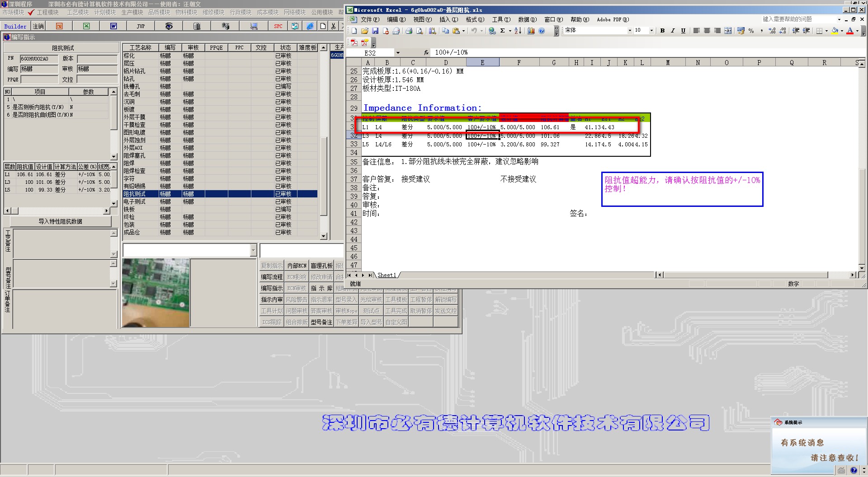Expand the Paste options dropdown arrow
Screen dimensions: 868x477
(x=463, y=31)
